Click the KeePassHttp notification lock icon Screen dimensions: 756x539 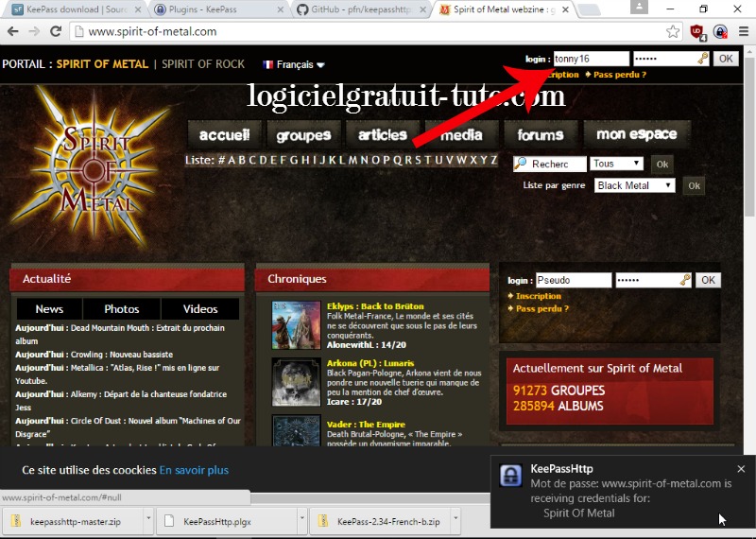click(510, 477)
